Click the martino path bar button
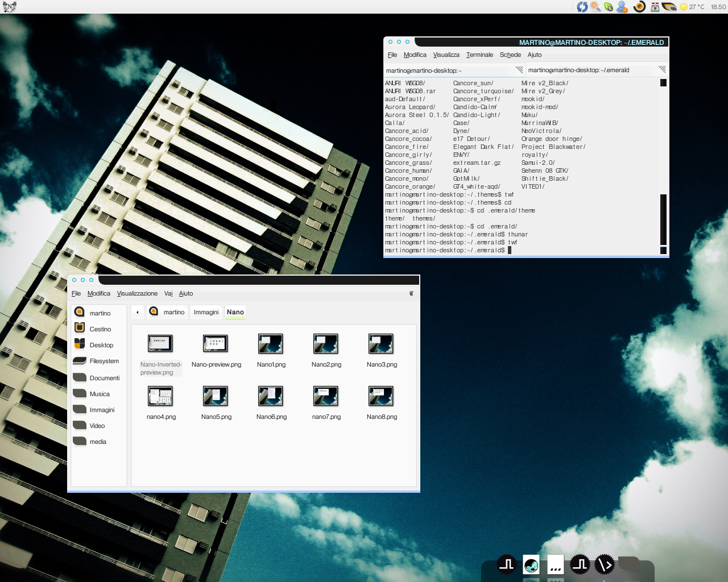This screenshot has width=728, height=582. (x=167, y=312)
